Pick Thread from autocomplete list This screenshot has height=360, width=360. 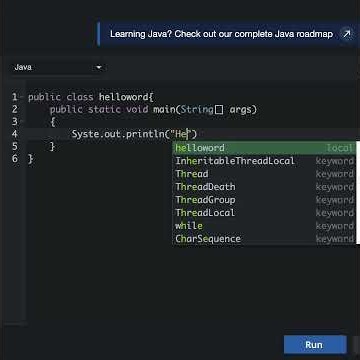coord(264,174)
